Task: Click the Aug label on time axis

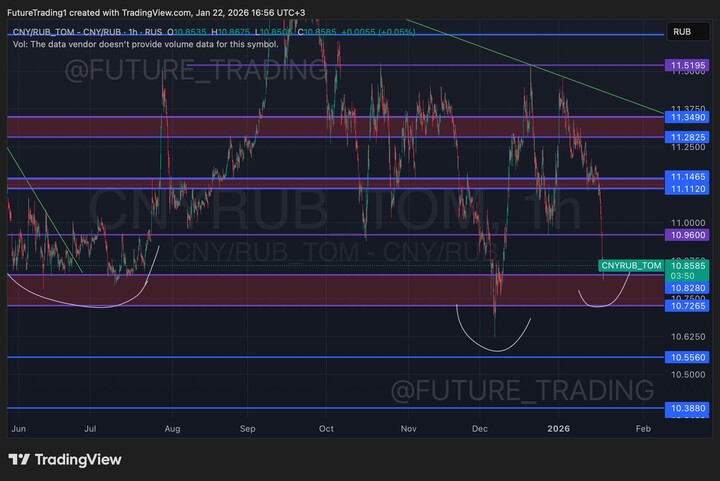Action: 173,427
